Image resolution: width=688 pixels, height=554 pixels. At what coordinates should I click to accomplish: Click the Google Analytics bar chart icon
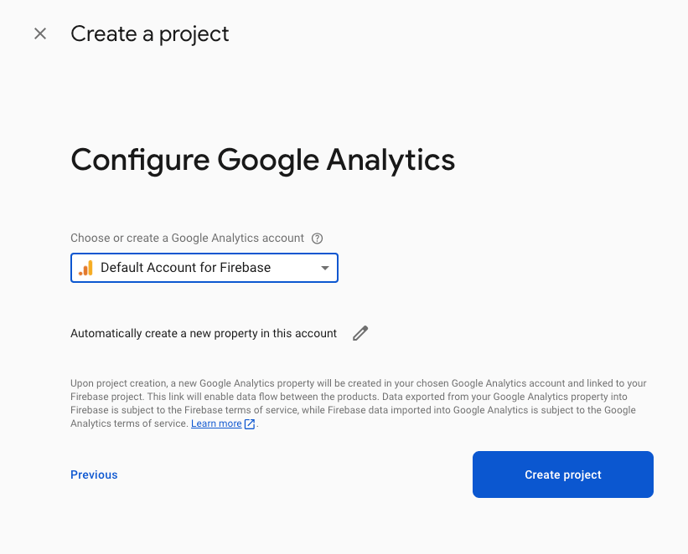pos(86,268)
